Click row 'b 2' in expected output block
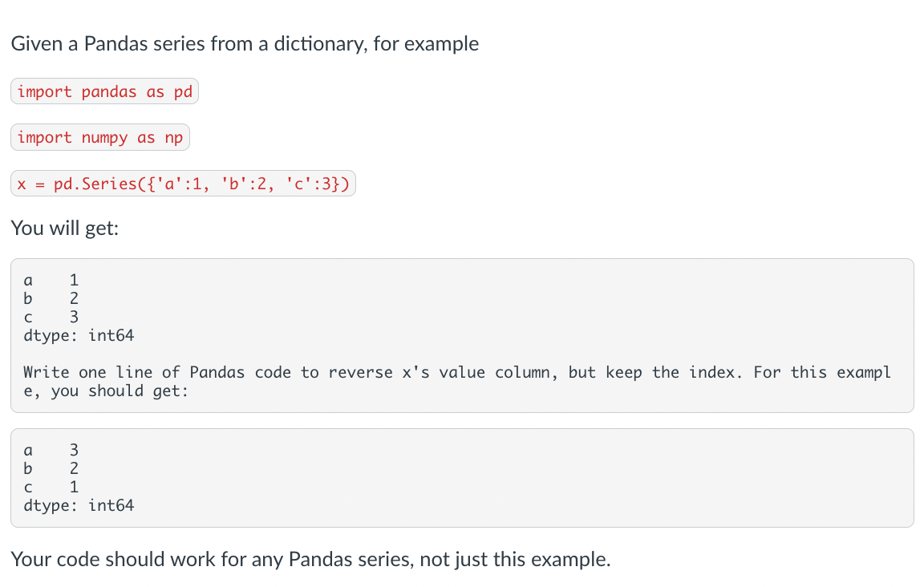The image size is (924, 587). (x=51, y=468)
